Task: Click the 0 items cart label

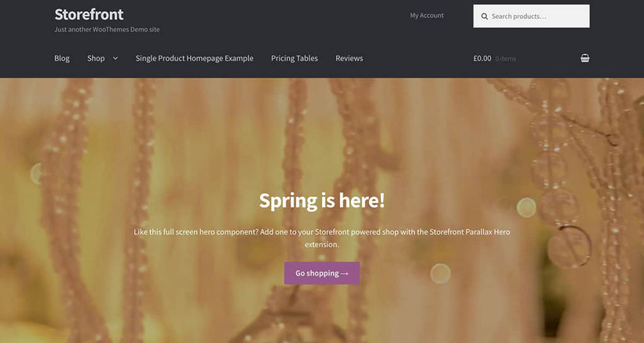Action: (506, 59)
